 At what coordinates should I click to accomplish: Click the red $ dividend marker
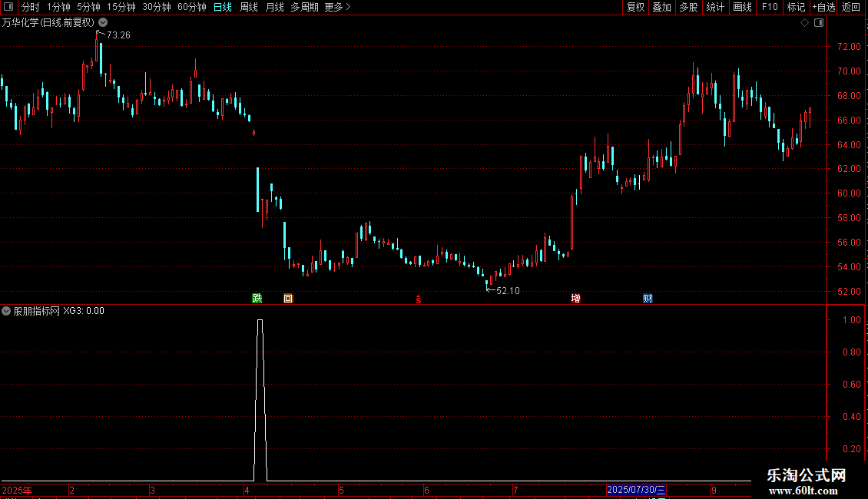tap(419, 299)
